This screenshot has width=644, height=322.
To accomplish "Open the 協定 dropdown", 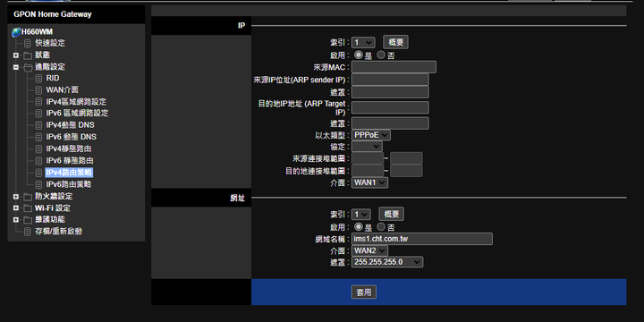I will [367, 146].
